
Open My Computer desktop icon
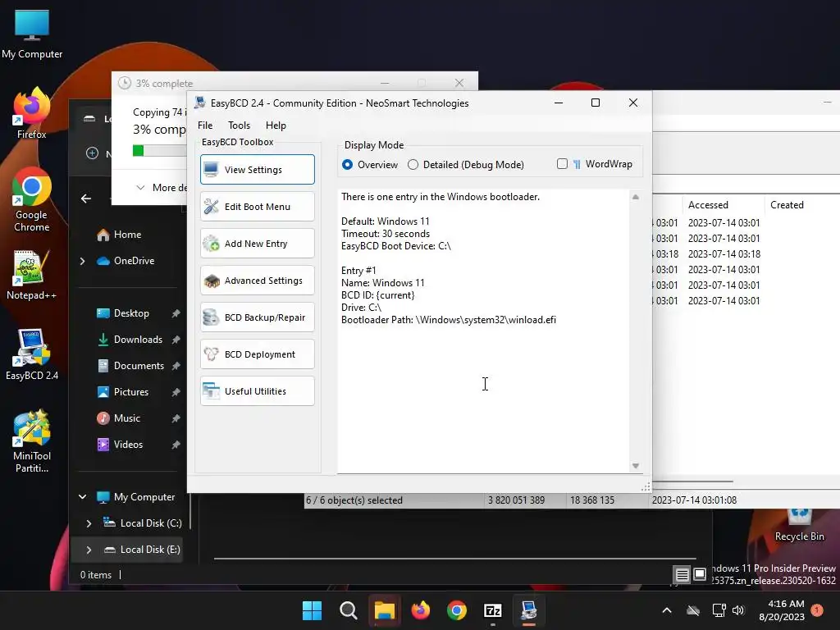[x=32, y=33]
